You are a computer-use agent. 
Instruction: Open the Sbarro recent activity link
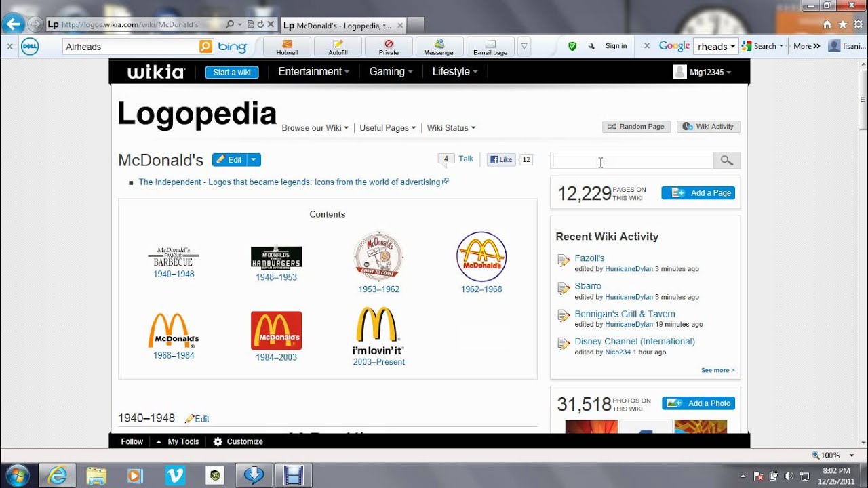pos(588,286)
